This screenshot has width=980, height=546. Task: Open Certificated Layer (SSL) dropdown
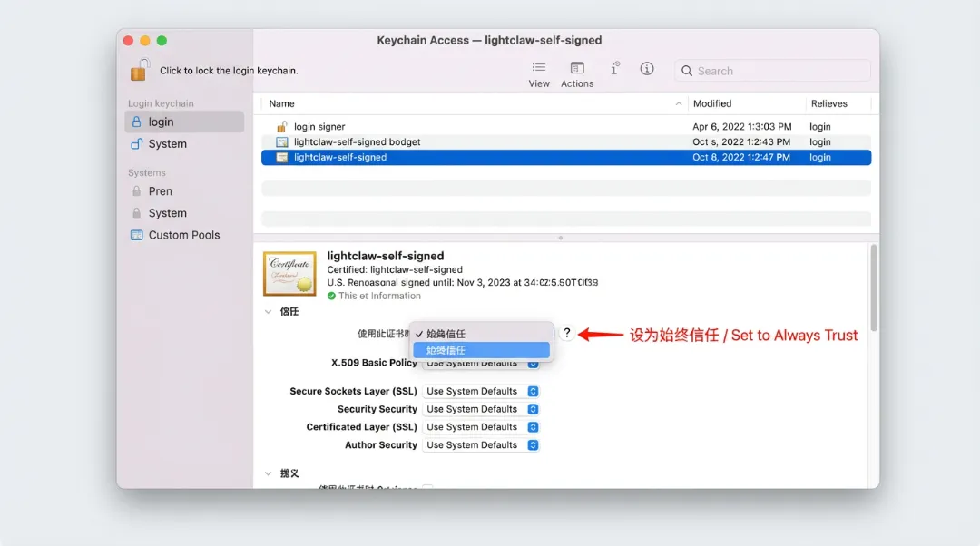[481, 426]
